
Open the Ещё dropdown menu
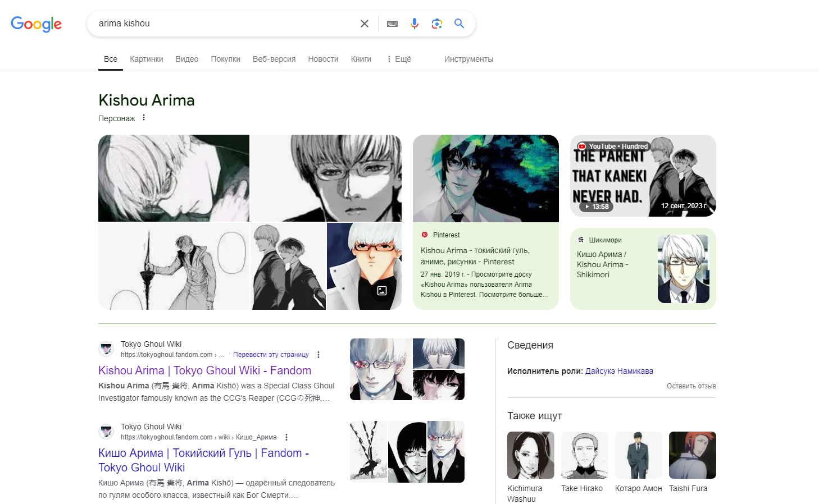tap(399, 59)
